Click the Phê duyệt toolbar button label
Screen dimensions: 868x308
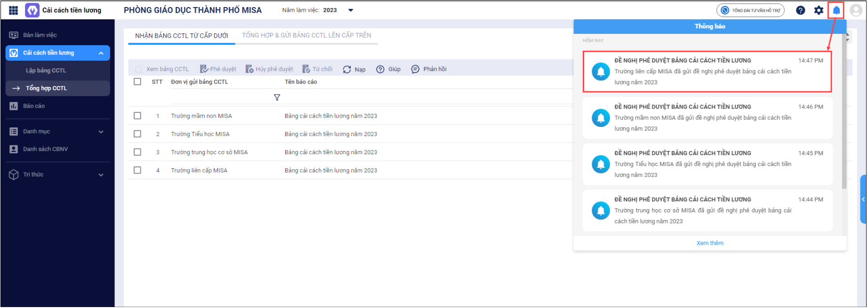pos(223,69)
